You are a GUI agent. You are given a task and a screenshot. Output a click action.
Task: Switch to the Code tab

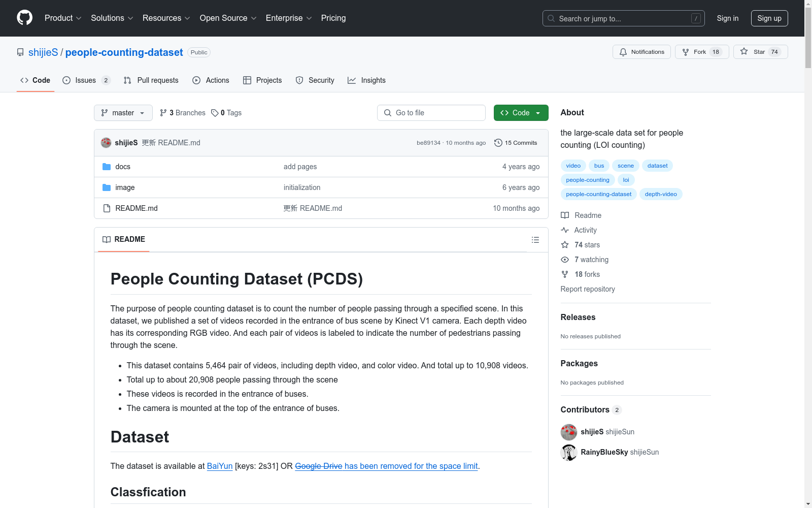pyautogui.click(x=36, y=80)
